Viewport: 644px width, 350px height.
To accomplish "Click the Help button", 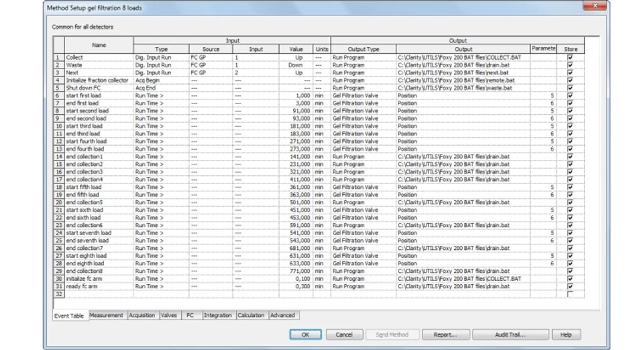I will pos(566,335).
